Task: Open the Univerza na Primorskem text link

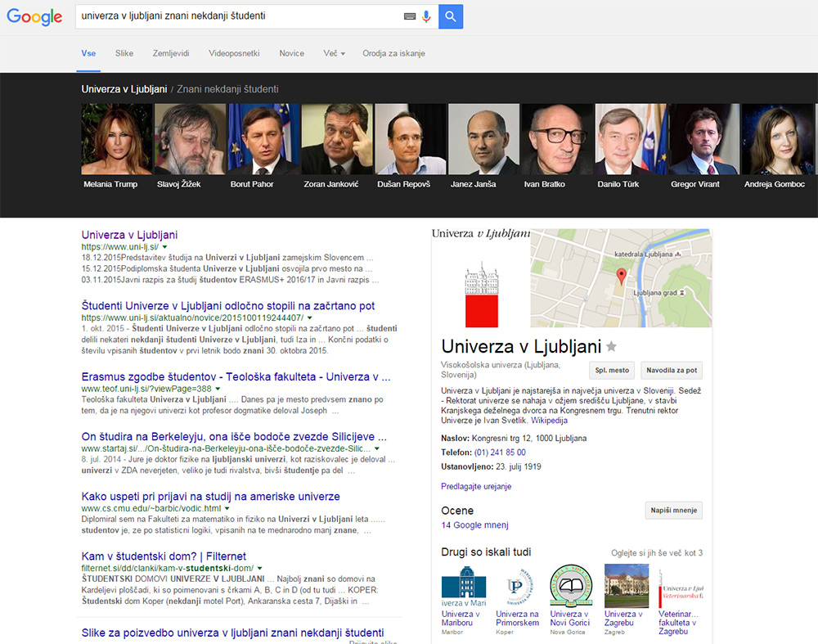Action: (518, 619)
